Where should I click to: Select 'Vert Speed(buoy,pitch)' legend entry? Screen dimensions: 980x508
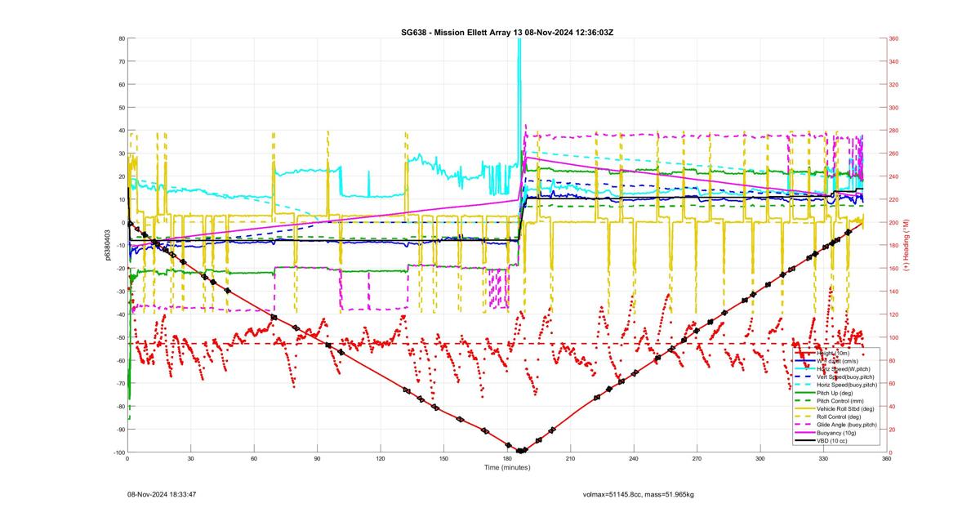click(835, 377)
